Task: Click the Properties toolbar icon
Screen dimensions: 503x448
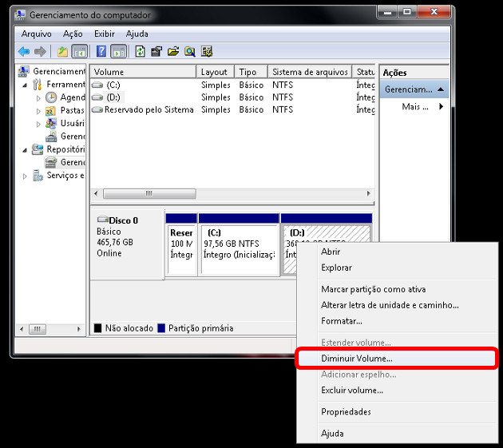Action: click(156, 51)
